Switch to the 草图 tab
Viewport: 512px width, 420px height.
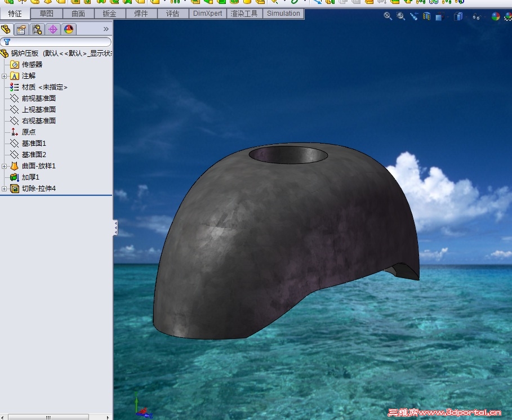(x=46, y=14)
